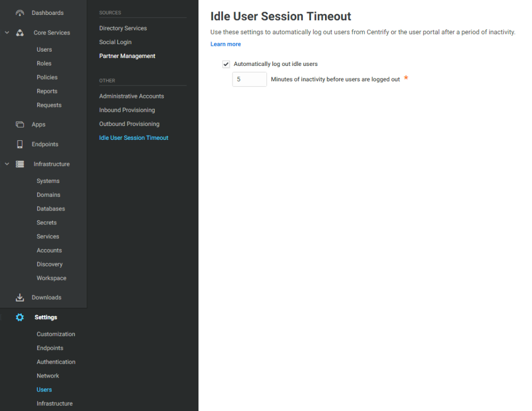Go to Partner Management page
Screen dimensions: 532x411
coord(127,56)
